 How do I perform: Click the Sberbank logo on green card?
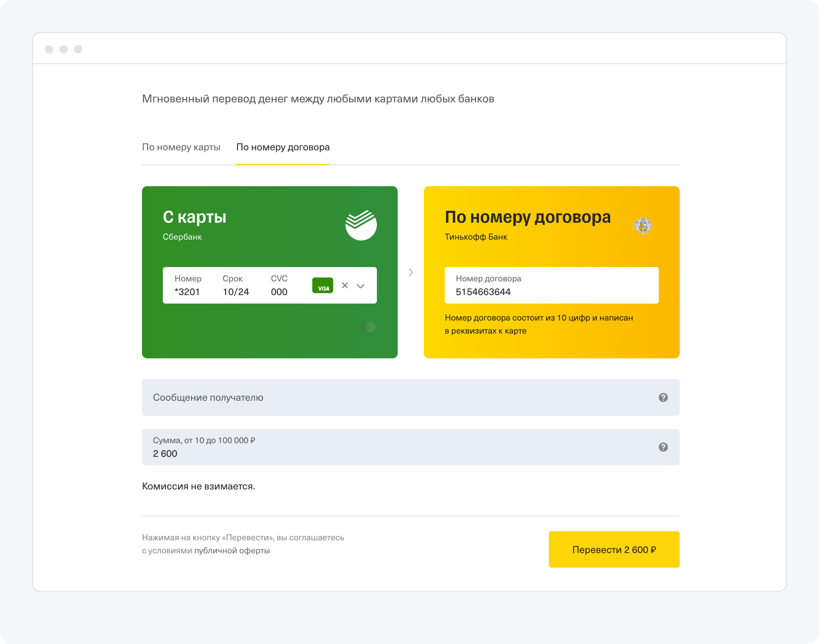[361, 225]
